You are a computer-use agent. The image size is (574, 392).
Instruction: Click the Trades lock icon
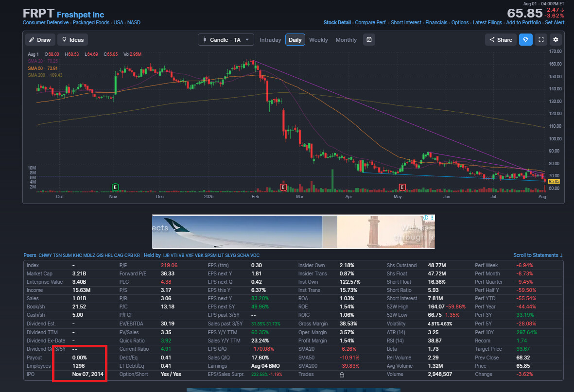pos(342,375)
